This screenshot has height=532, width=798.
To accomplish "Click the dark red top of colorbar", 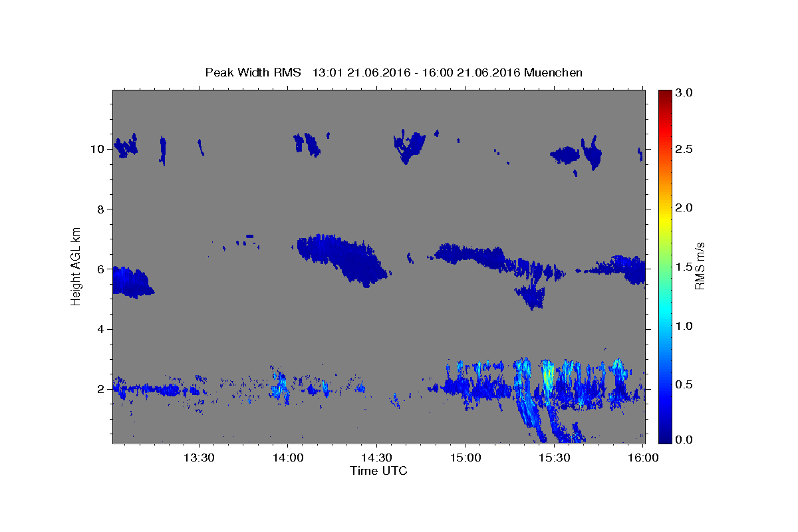I will tap(665, 94).
